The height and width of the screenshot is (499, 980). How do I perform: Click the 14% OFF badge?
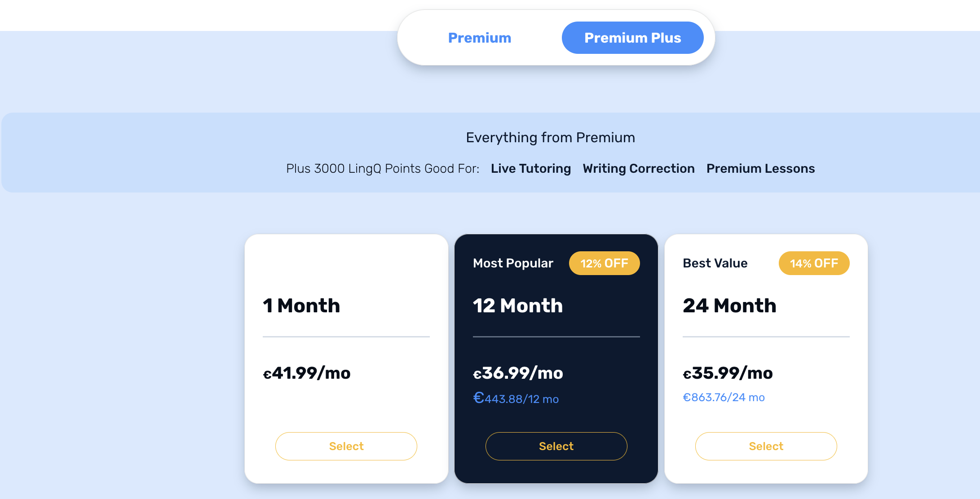814,263
